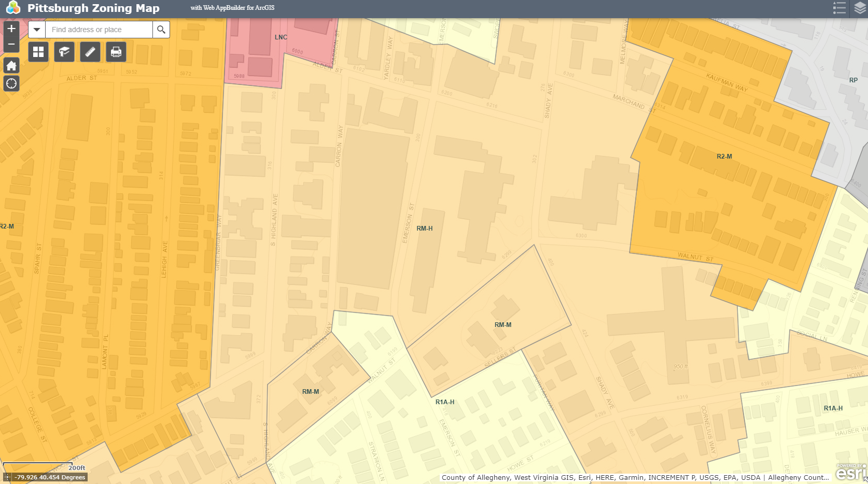The image size is (868, 484).
Task: Open the graduation cap widget
Action: pyautogui.click(x=64, y=52)
